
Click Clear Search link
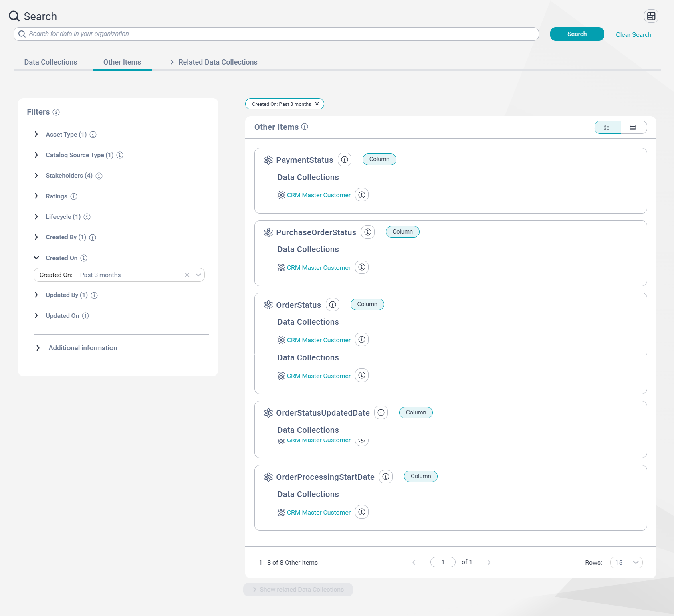[633, 35]
